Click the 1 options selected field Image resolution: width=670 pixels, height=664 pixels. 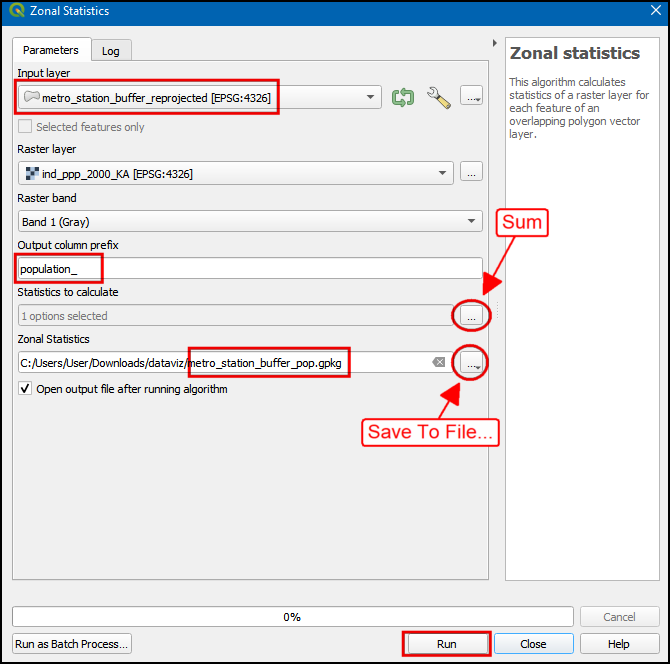[235, 315]
